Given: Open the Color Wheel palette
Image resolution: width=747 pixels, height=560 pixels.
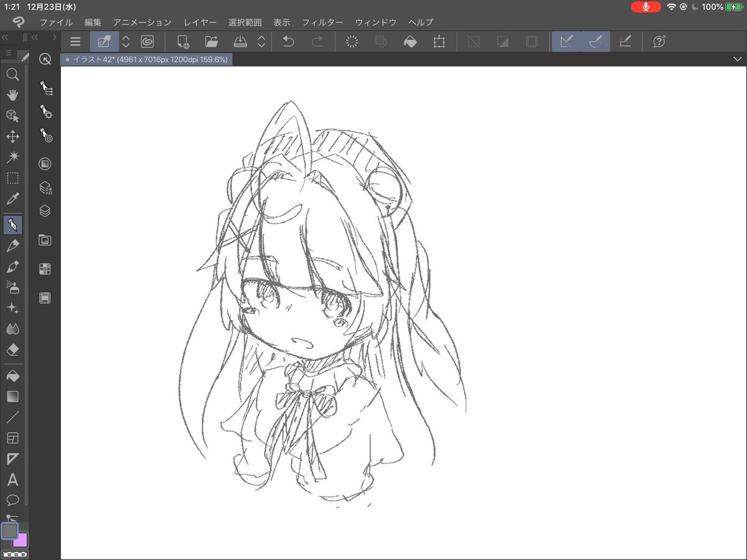Looking at the screenshot, I should 45,164.
